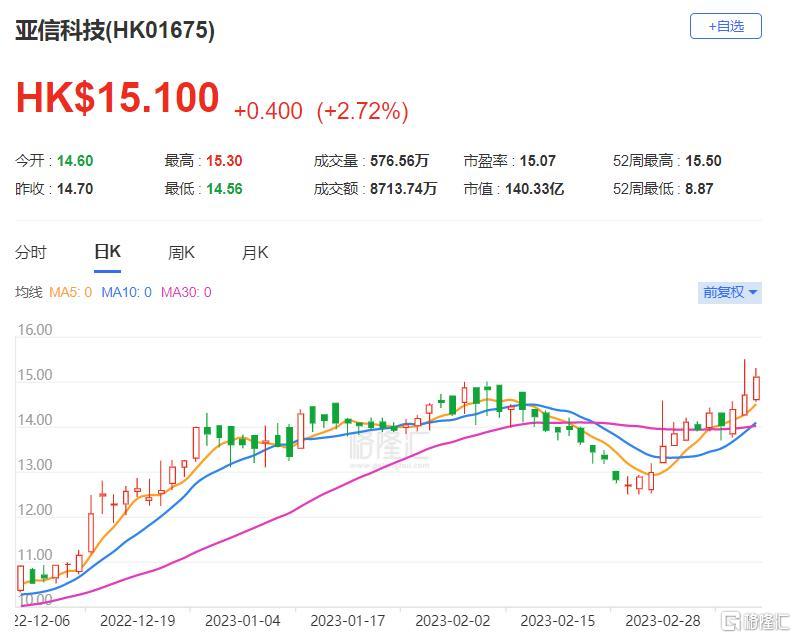Click the 2023-01-04 date axis label
796x638 pixels.
pyautogui.click(x=243, y=621)
